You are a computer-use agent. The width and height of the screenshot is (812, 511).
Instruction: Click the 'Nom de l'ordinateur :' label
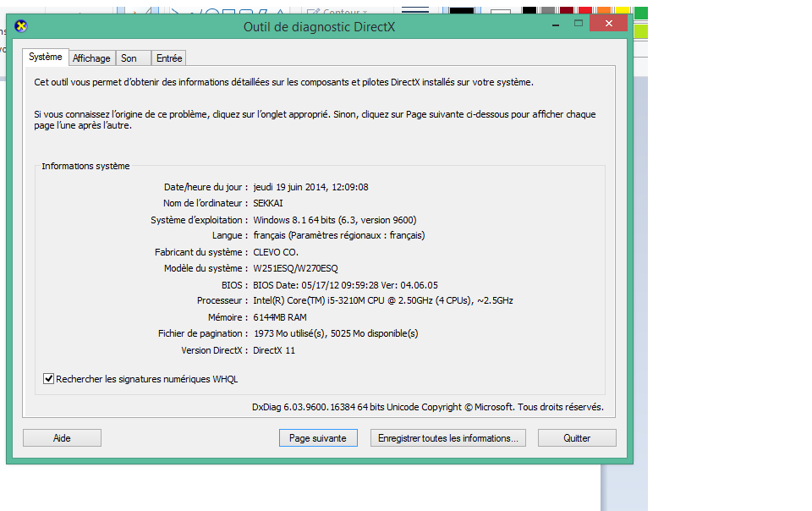[206, 203]
